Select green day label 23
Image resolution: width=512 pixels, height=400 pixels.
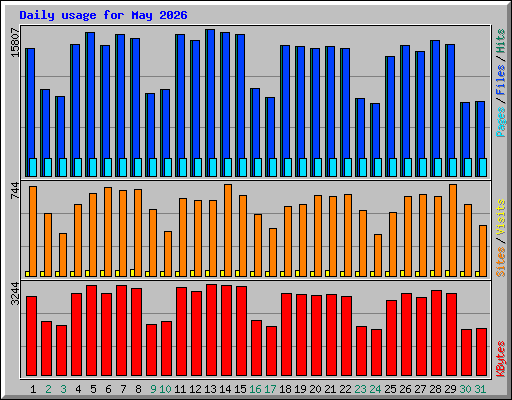(x=360, y=389)
